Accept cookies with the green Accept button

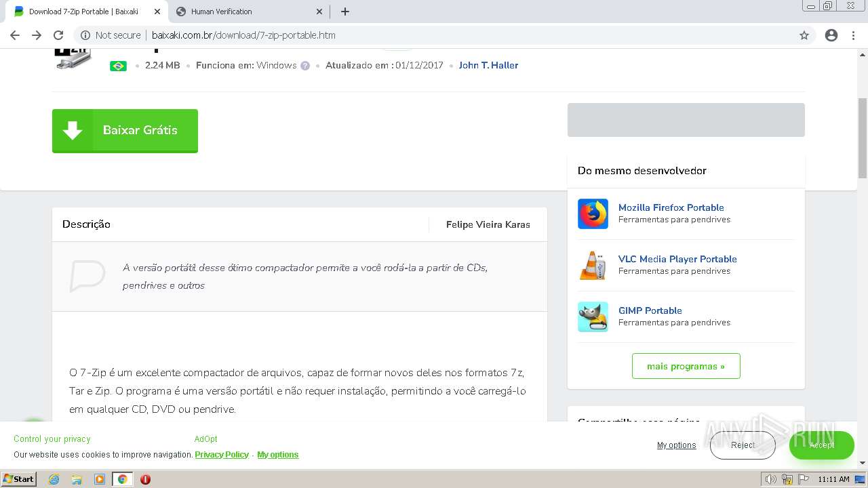click(x=821, y=445)
